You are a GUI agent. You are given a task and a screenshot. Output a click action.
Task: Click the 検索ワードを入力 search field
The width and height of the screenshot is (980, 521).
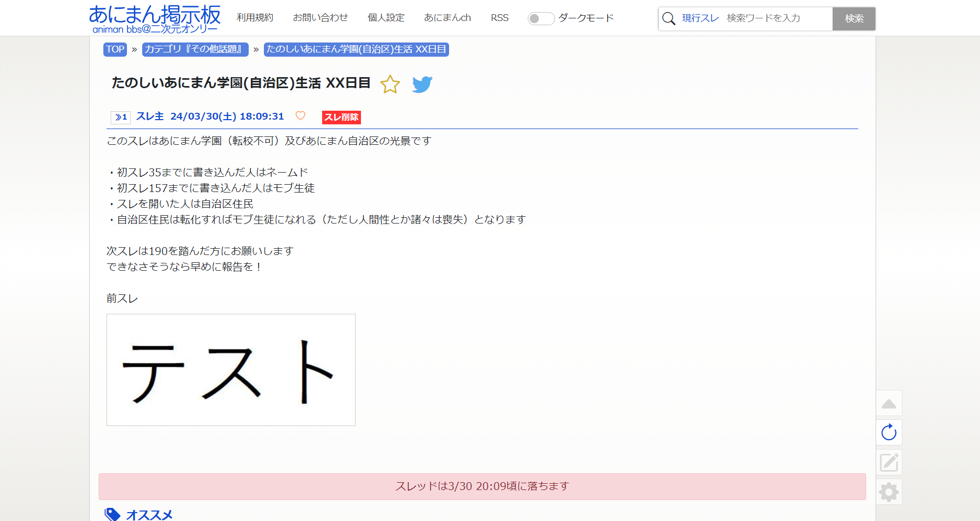775,18
